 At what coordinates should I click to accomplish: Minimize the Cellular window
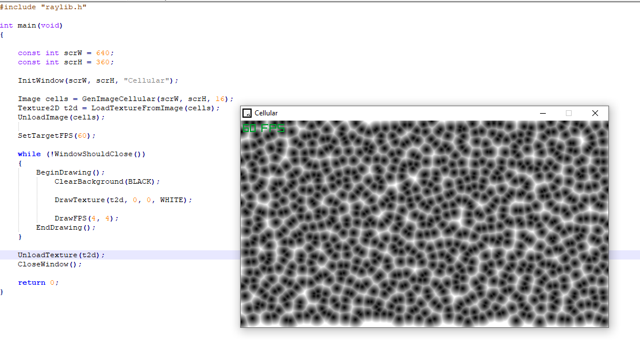coord(542,113)
